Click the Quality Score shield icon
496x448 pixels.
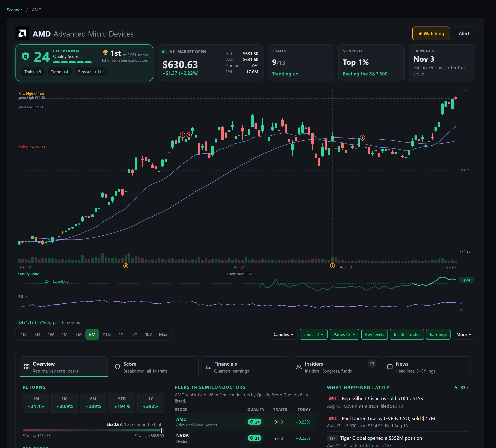(25, 56)
